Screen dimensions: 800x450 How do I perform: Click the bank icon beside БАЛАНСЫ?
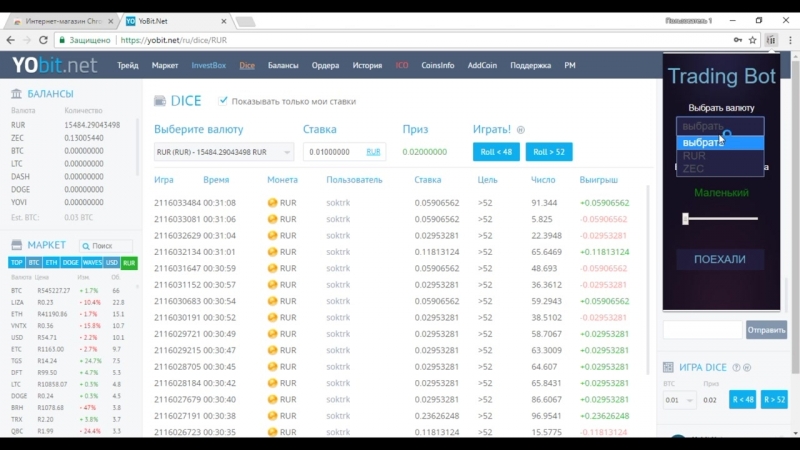pyautogui.click(x=16, y=94)
